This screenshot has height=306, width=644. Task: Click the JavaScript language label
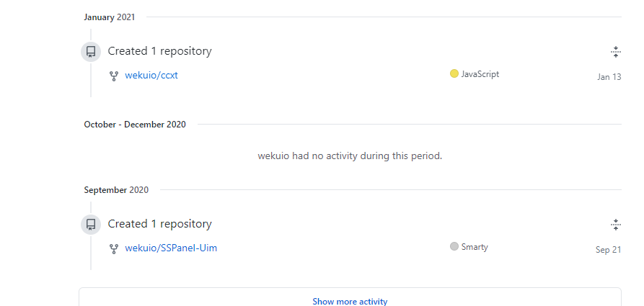coord(480,74)
